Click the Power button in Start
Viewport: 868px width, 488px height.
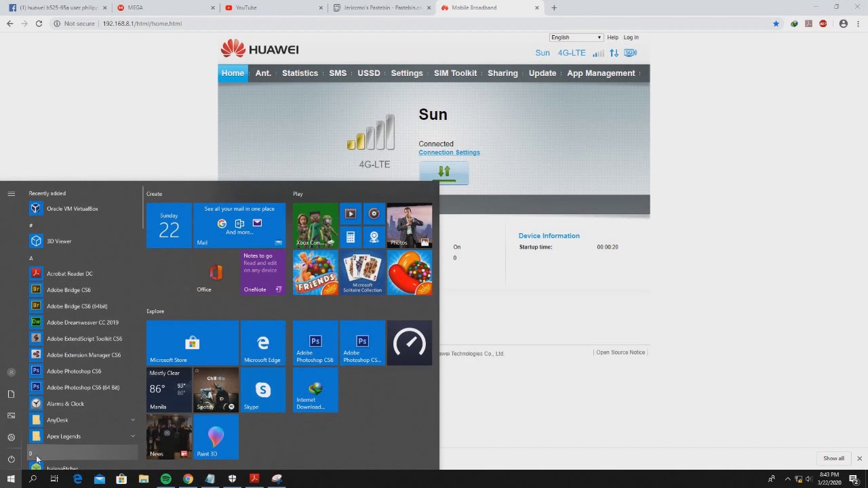pos(11,459)
